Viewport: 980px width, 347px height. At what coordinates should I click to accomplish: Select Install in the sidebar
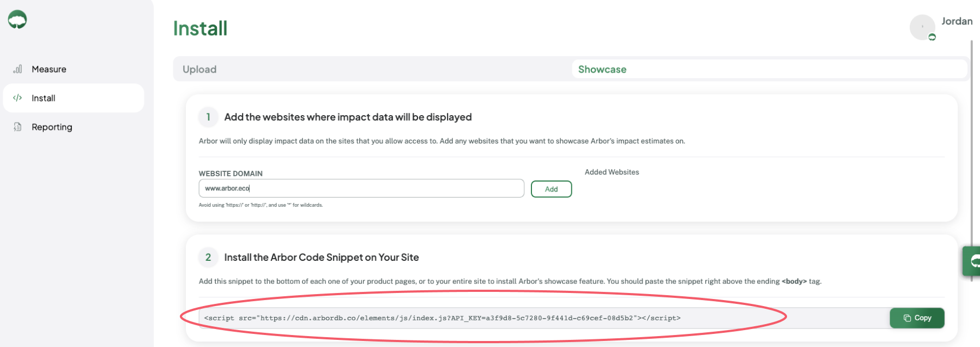pyautogui.click(x=74, y=98)
